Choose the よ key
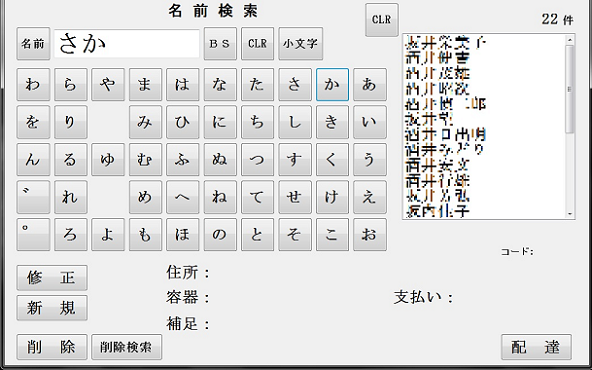592x370 pixels. pyautogui.click(x=108, y=234)
